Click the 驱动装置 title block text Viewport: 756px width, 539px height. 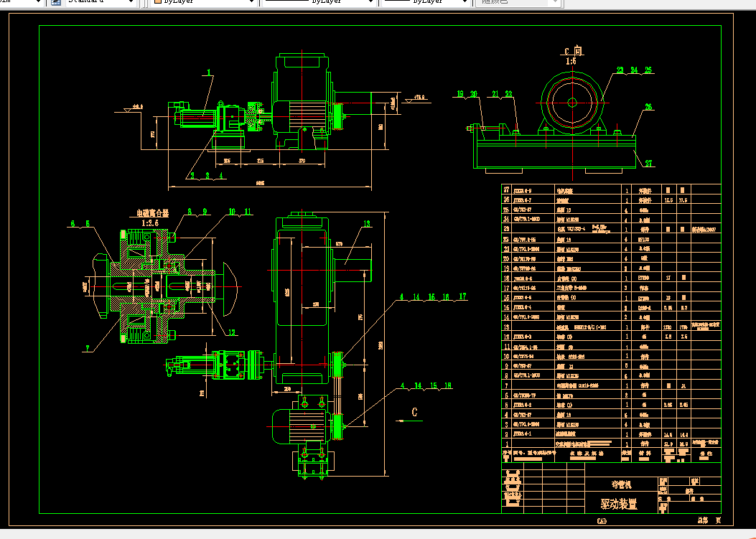point(619,504)
